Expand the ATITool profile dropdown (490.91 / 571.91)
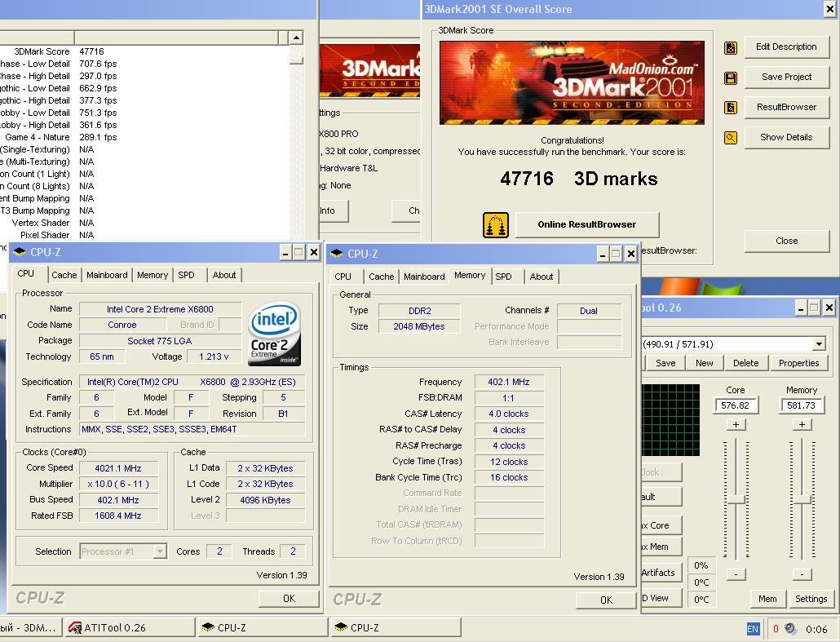Viewport: 840px width, 642px height. 819,344
